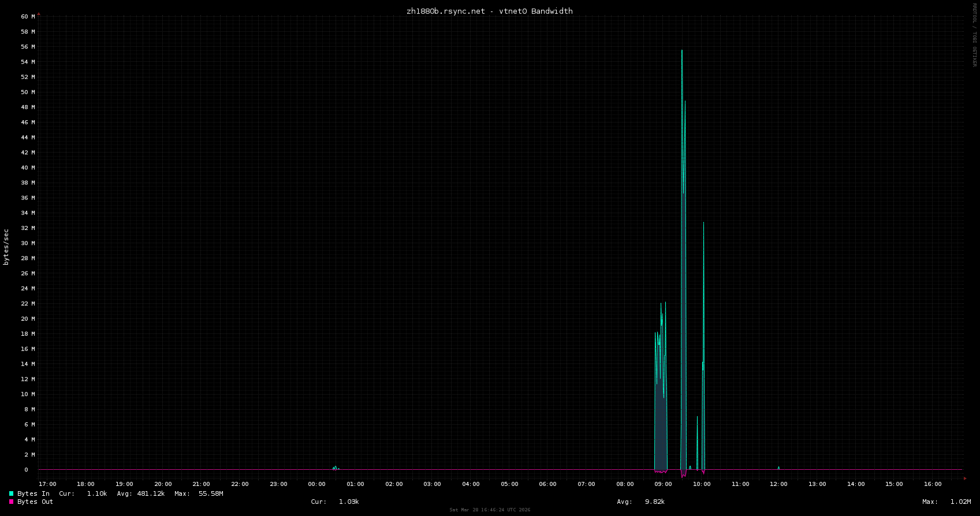The height and width of the screenshot is (516, 980).
Task: Click the 02:00 time axis label
Action: (394, 484)
